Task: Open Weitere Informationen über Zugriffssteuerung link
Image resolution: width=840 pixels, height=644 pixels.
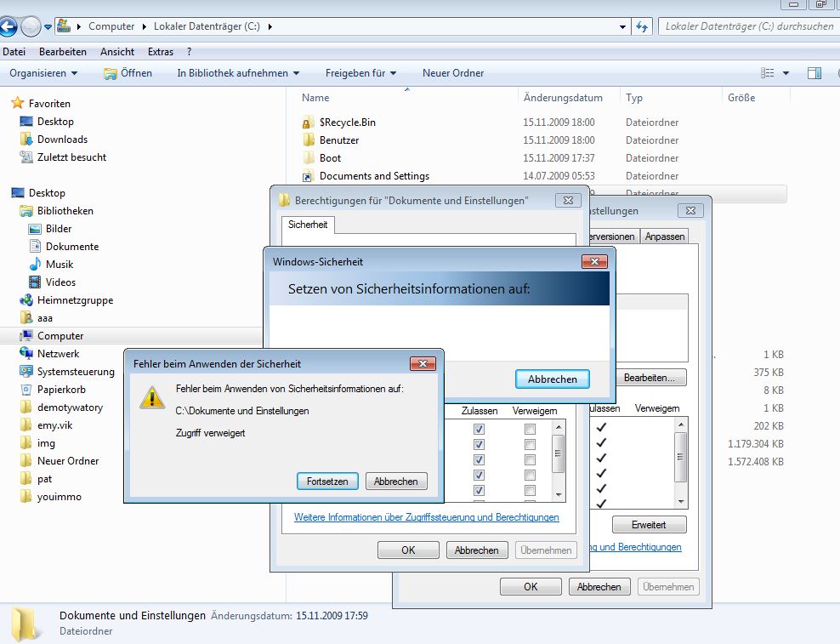Action: pyautogui.click(x=427, y=517)
